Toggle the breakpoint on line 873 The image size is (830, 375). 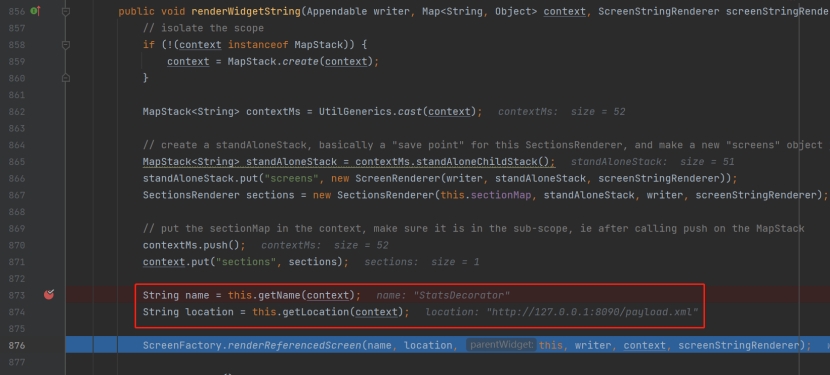pos(49,294)
